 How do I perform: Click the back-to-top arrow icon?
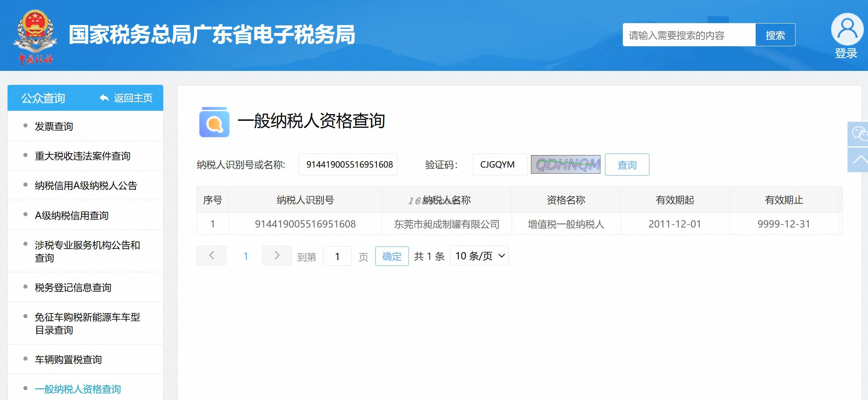(859, 160)
